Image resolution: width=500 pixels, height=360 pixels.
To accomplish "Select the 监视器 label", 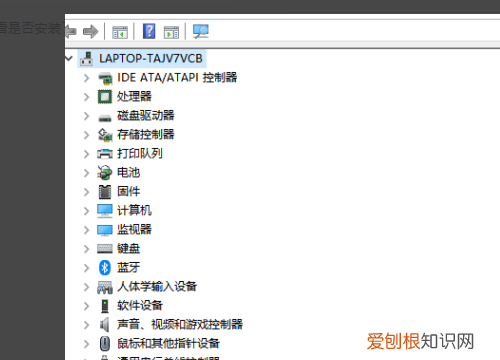I will [134, 230].
